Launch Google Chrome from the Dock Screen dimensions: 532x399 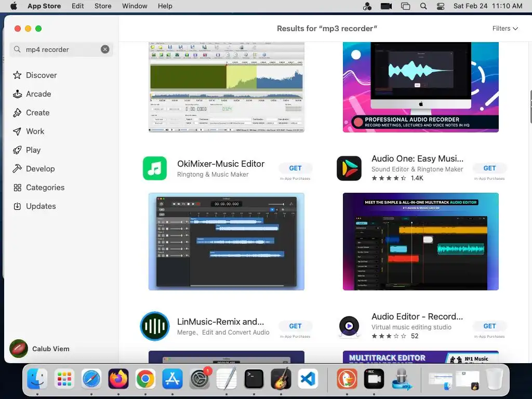coord(145,379)
